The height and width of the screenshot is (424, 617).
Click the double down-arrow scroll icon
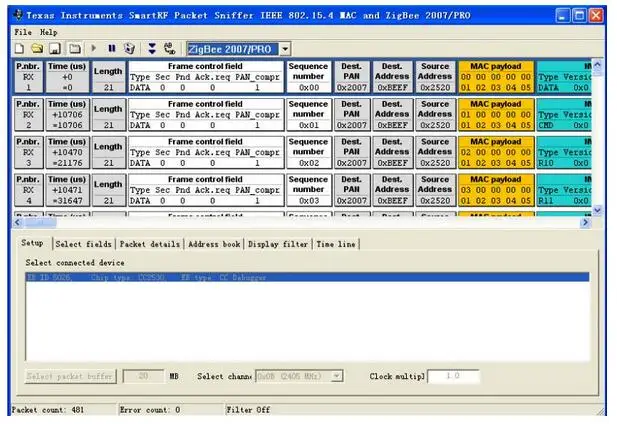pos(152,49)
